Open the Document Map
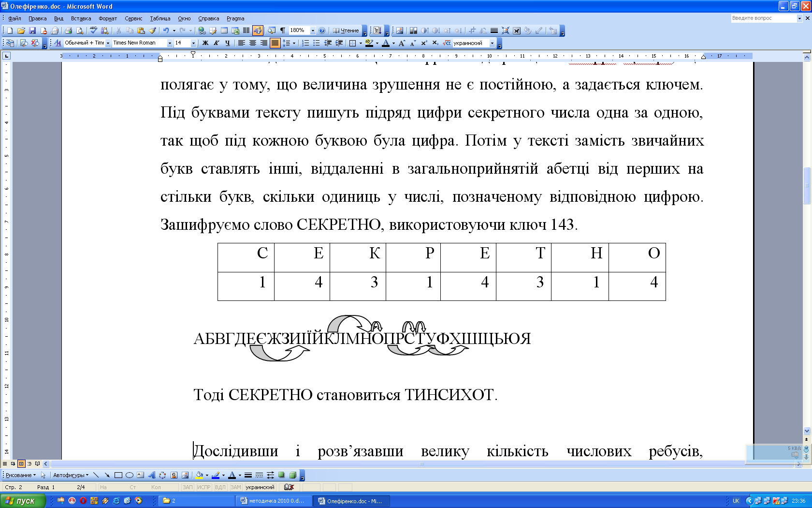This screenshot has height=508, width=812. point(272,30)
